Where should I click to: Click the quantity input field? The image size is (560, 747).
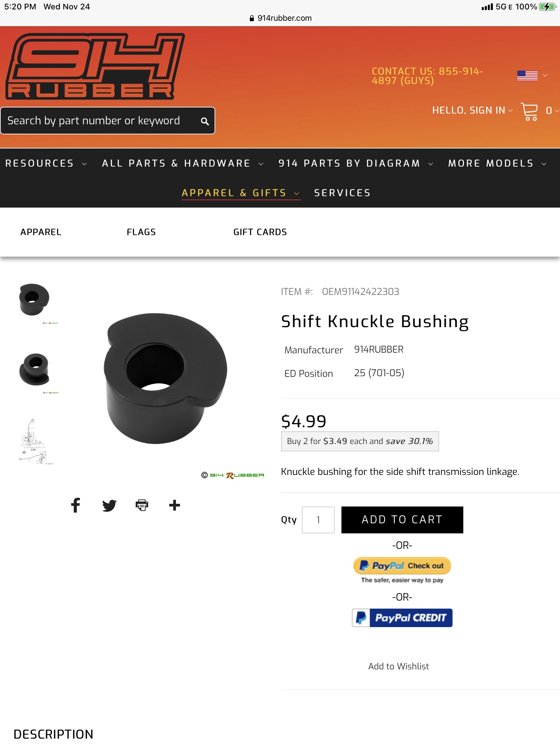tap(318, 520)
